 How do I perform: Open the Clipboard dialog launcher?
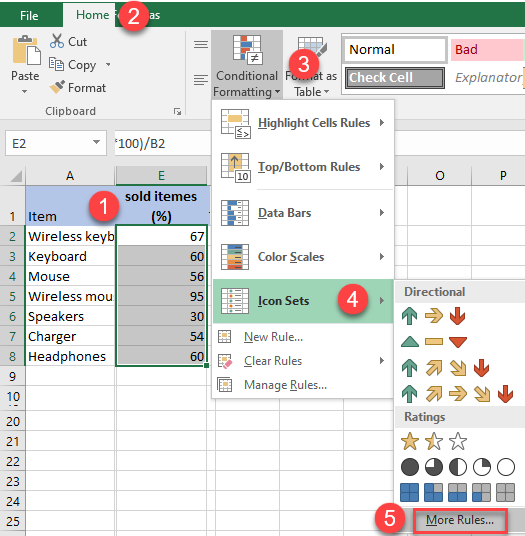coord(177,111)
